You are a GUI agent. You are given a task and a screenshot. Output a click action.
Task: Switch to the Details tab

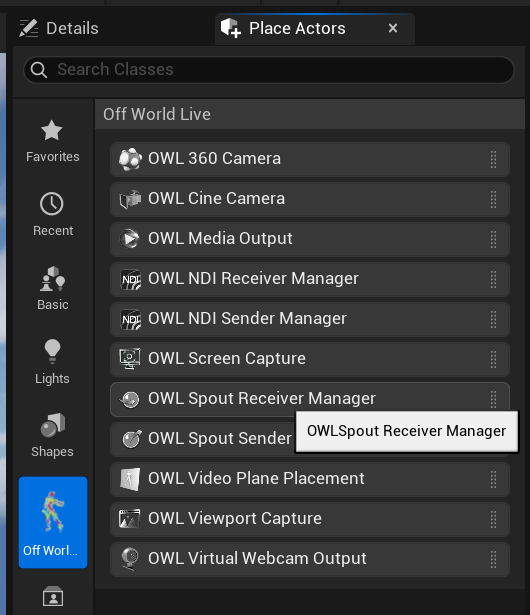click(x=59, y=29)
